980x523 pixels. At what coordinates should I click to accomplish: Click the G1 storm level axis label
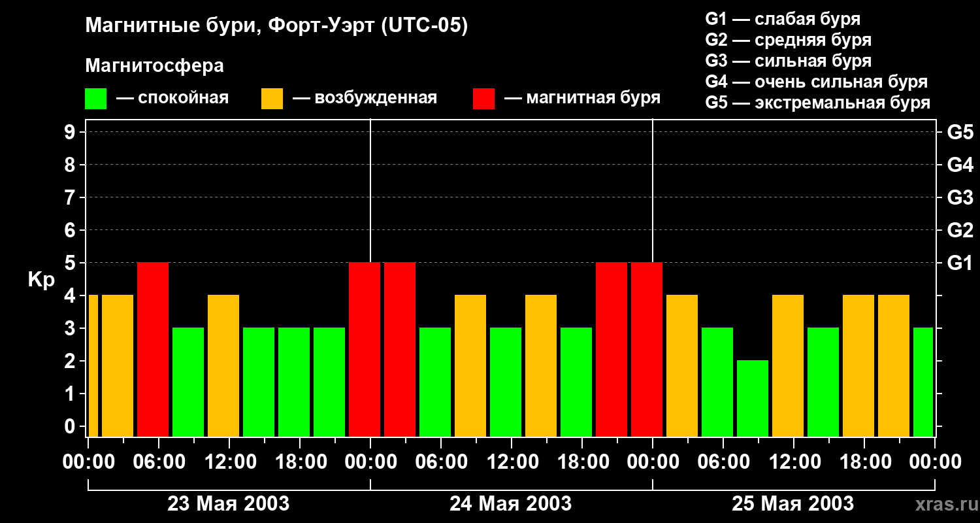960,263
